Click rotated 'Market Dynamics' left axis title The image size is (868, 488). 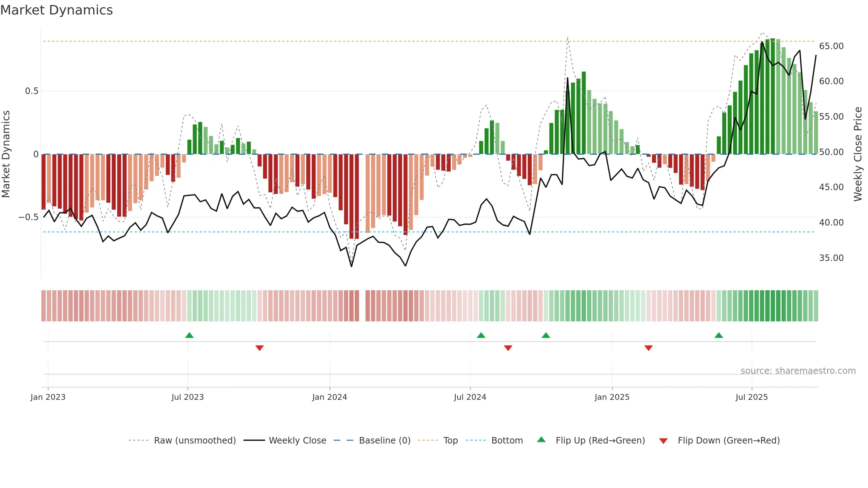6,154
